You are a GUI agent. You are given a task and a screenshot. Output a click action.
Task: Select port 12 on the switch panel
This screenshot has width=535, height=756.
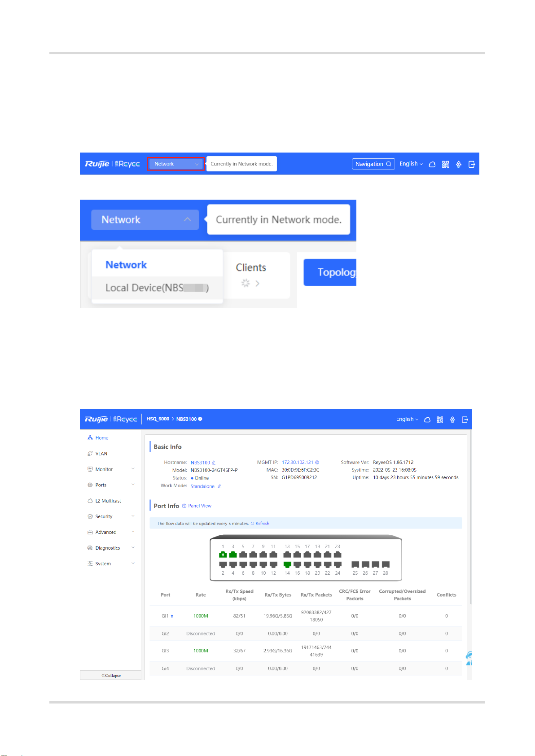[x=273, y=564]
